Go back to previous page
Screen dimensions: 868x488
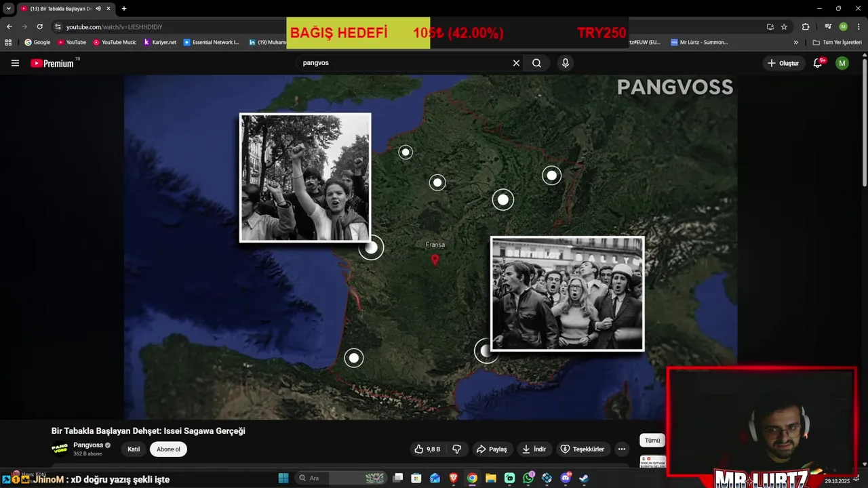click(x=9, y=26)
